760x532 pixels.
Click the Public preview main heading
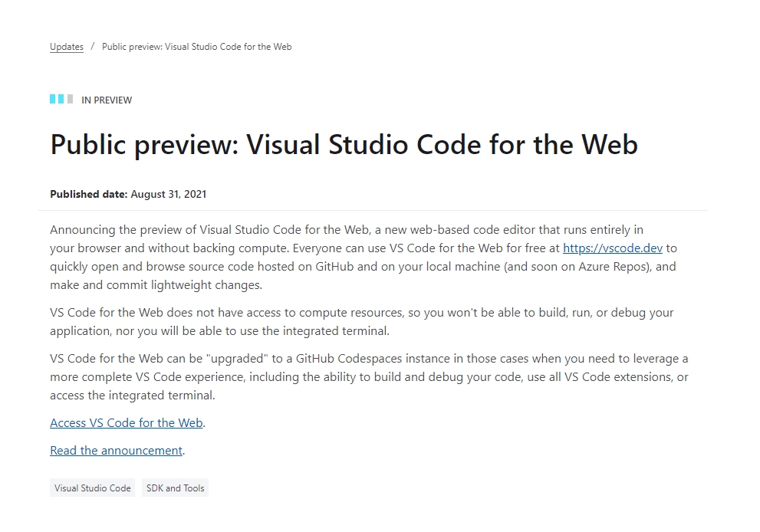tap(344, 145)
